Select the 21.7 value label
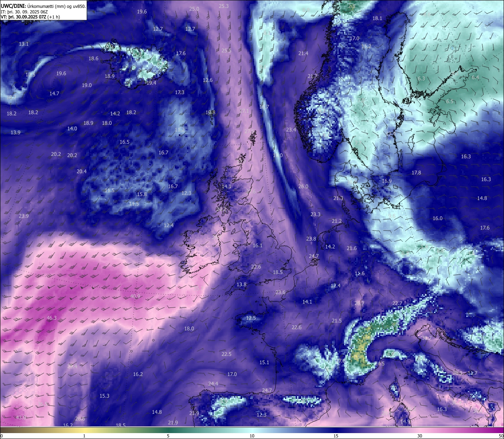Screen dimensions: 504x439 point(313,76)
